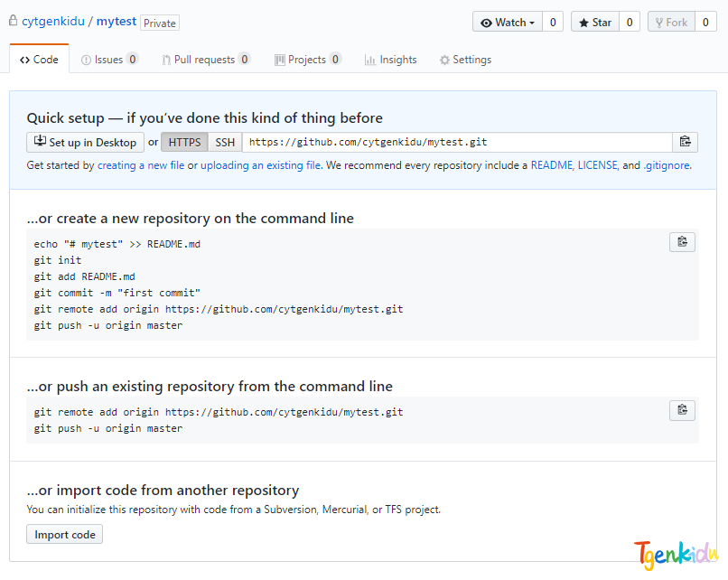Open the README recommendation link
The height and width of the screenshot is (580, 728).
pos(552,165)
